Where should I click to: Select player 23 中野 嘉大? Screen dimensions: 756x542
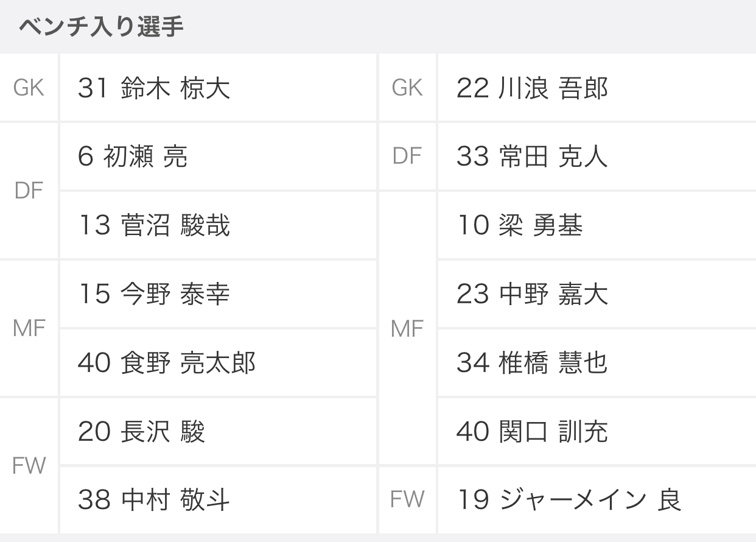point(532,295)
